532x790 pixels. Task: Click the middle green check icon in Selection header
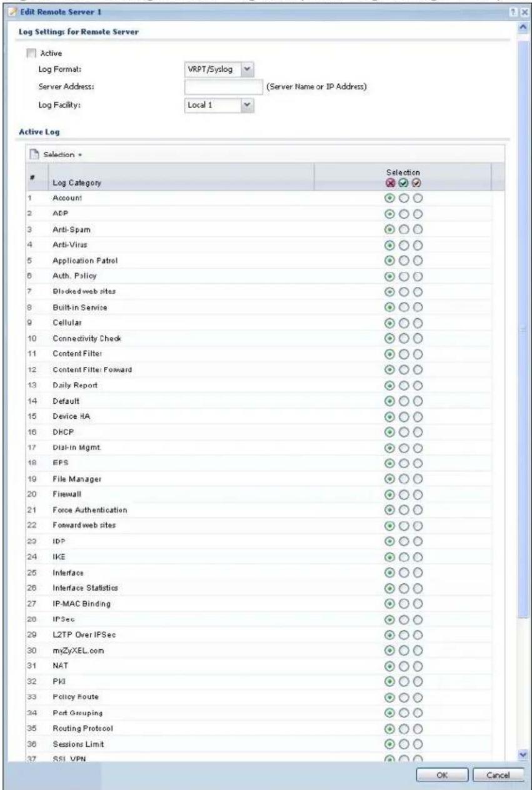405,183
